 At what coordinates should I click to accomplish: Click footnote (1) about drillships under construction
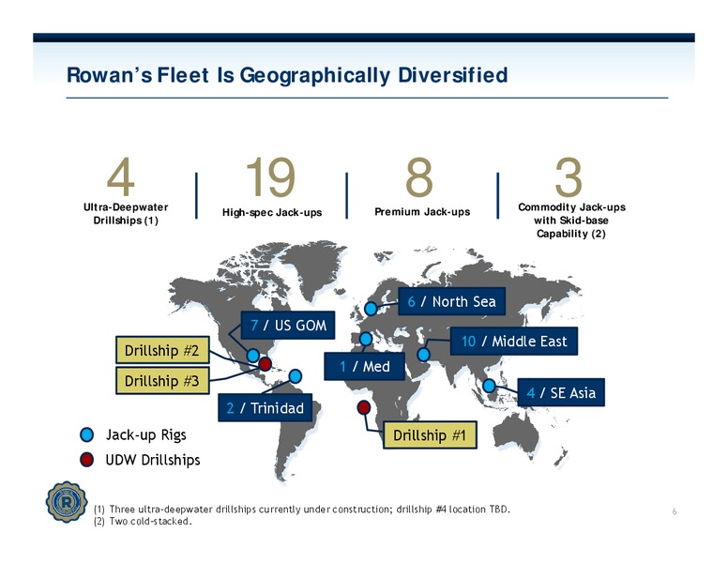point(302,510)
